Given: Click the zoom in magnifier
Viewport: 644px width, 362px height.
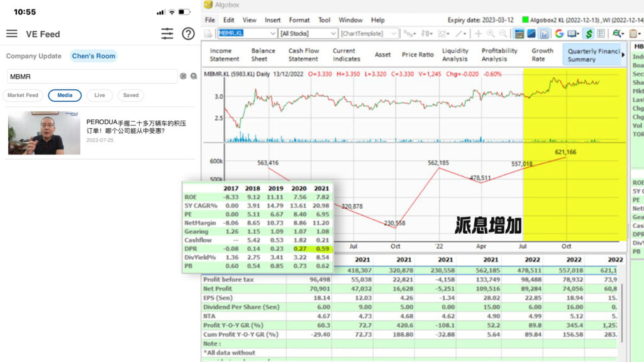Looking at the screenshot, I should [491, 34].
